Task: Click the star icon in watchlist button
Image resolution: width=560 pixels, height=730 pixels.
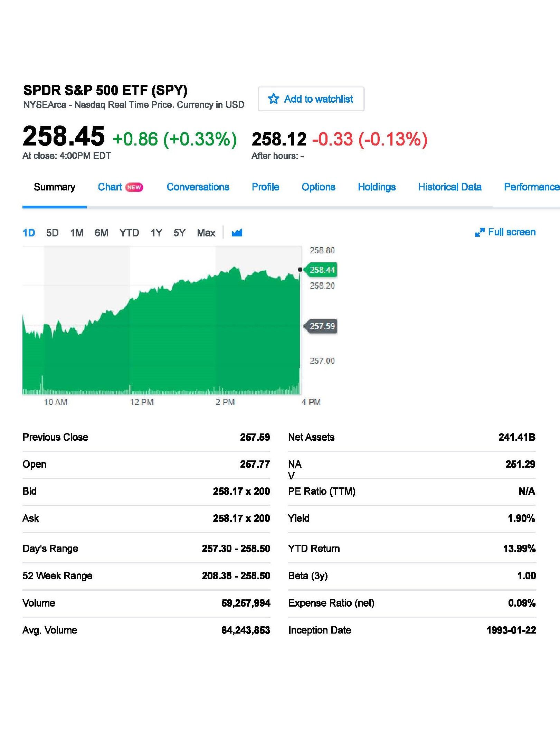Action: pyautogui.click(x=273, y=99)
